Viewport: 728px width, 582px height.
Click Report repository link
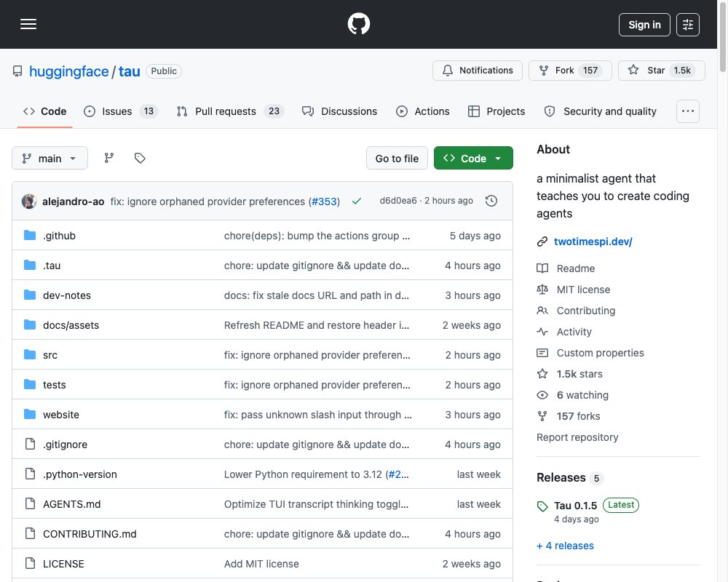[577, 437]
